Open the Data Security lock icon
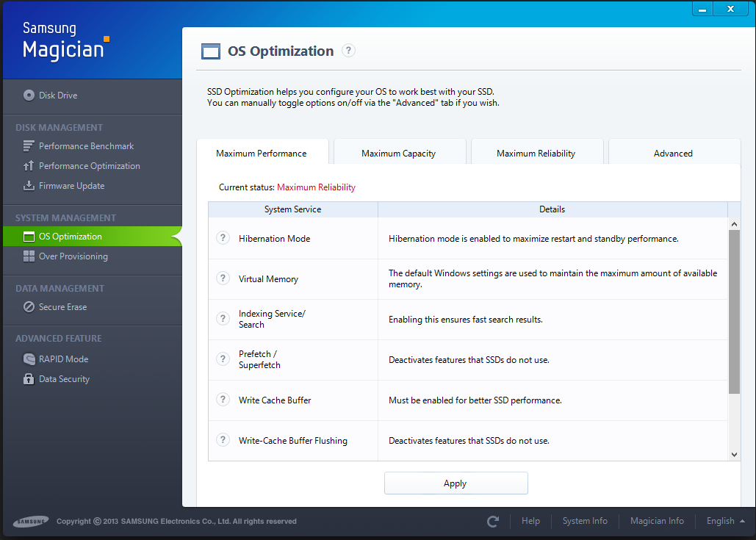The width and height of the screenshot is (756, 540). click(x=29, y=379)
